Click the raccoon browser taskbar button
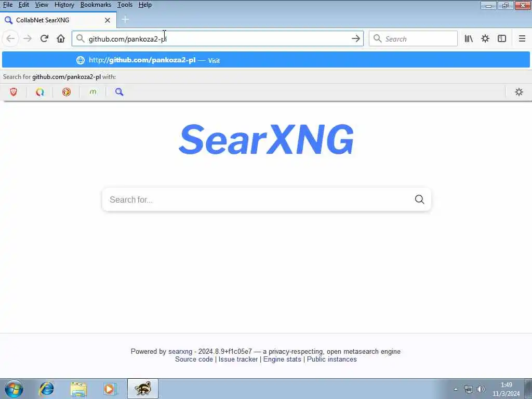 [x=143, y=389]
